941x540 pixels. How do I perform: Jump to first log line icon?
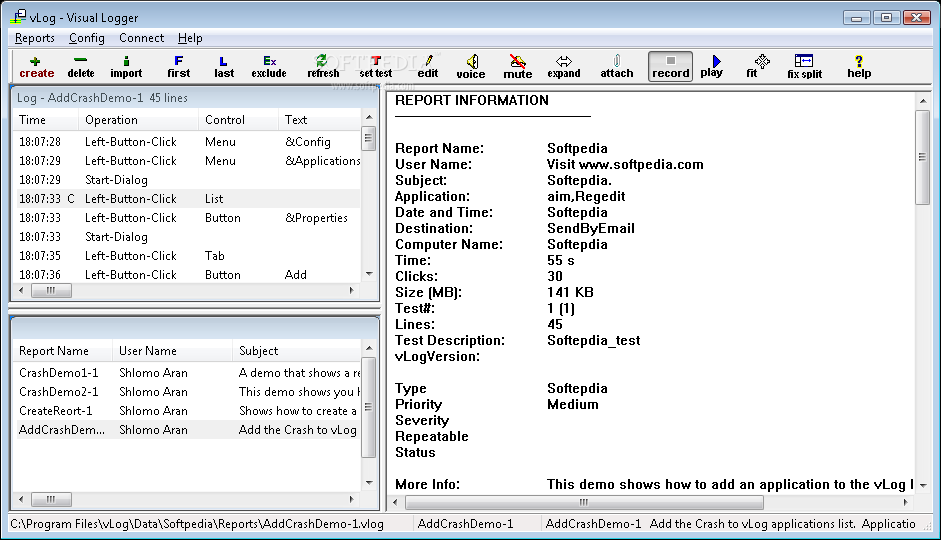(x=178, y=67)
